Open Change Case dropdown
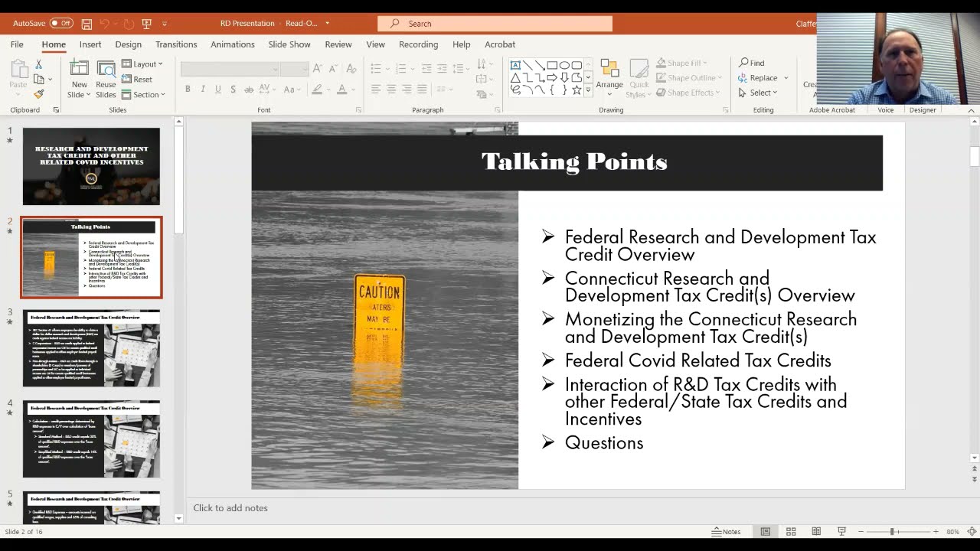Viewport: 980px width, 551px height. pos(291,90)
